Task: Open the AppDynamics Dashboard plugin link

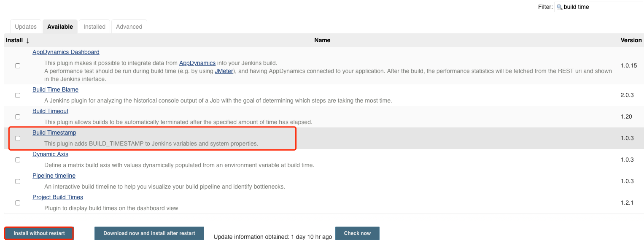Action: pyautogui.click(x=66, y=52)
